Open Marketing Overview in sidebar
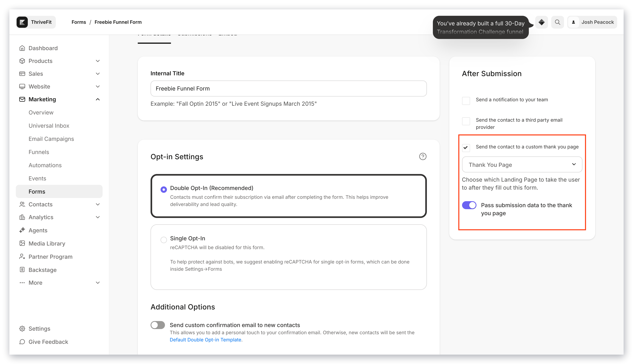Image resolution: width=633 pixels, height=364 pixels. (41, 112)
